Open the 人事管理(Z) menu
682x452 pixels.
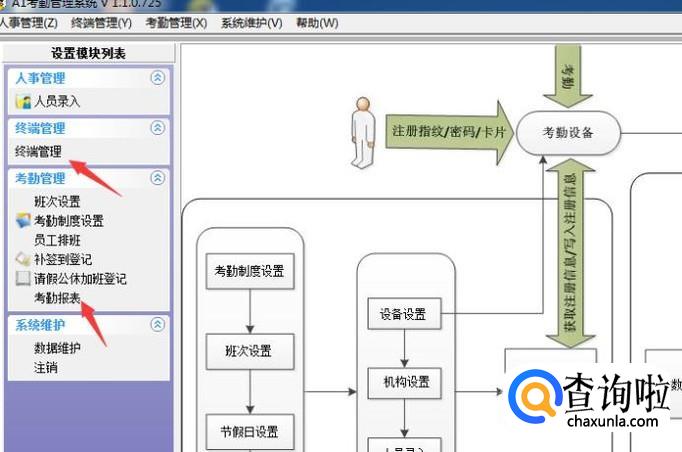click(28, 23)
